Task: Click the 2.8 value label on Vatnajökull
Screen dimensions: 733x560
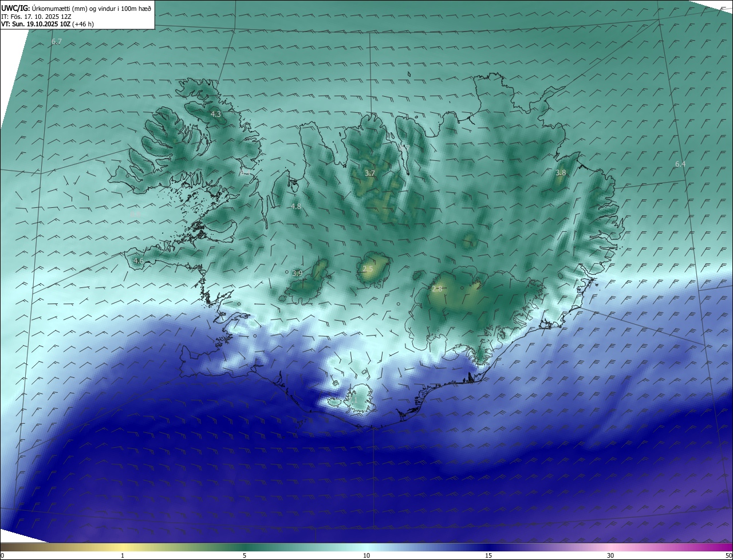Action: tap(437, 290)
